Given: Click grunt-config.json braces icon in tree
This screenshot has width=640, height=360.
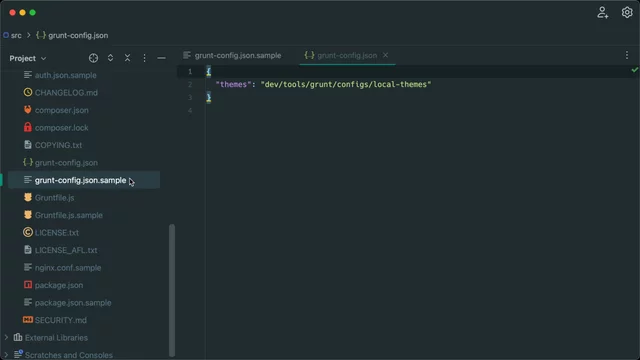Looking at the screenshot, I should [27, 162].
